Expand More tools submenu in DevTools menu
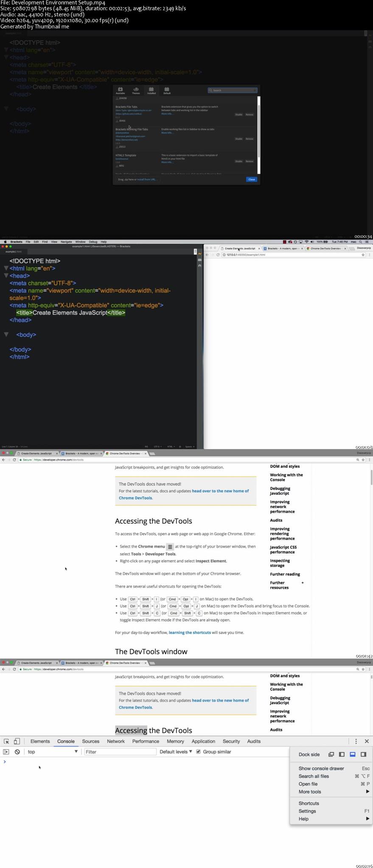Viewport: 373px width, 868px height. [331, 792]
